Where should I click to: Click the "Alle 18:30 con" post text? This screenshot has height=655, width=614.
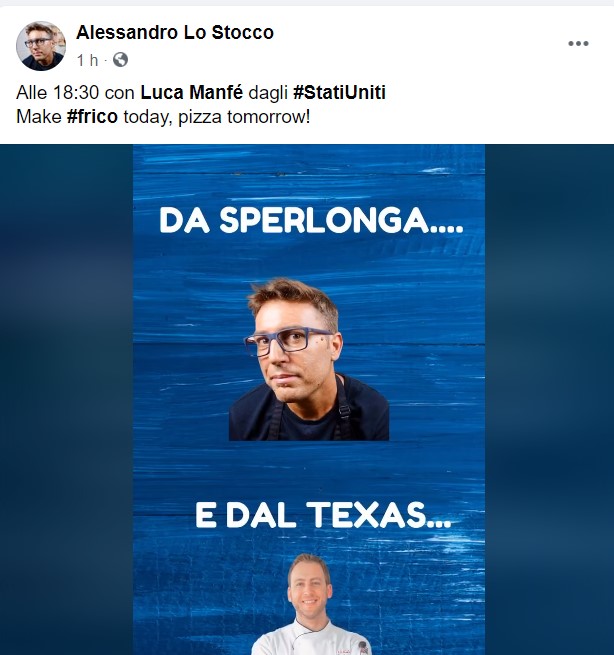(75, 92)
